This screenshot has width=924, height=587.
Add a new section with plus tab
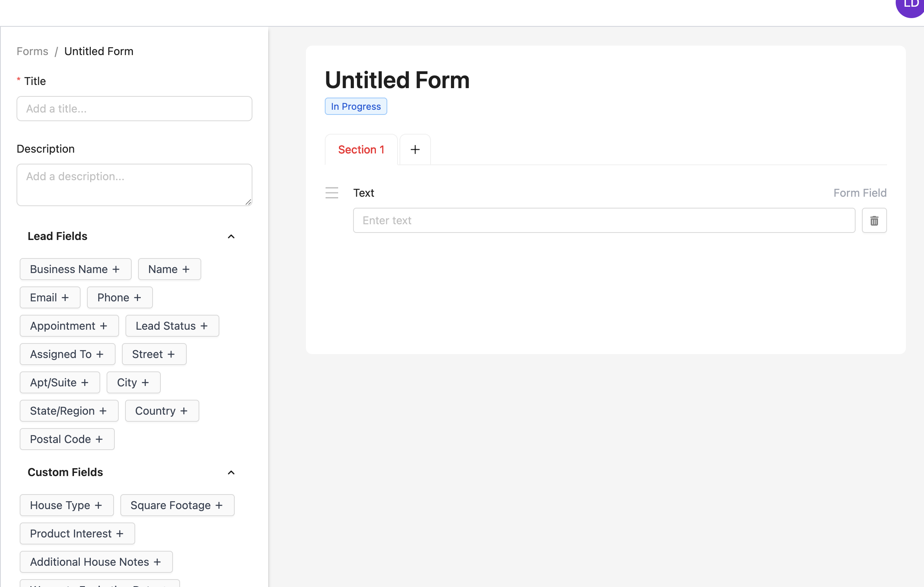click(415, 150)
